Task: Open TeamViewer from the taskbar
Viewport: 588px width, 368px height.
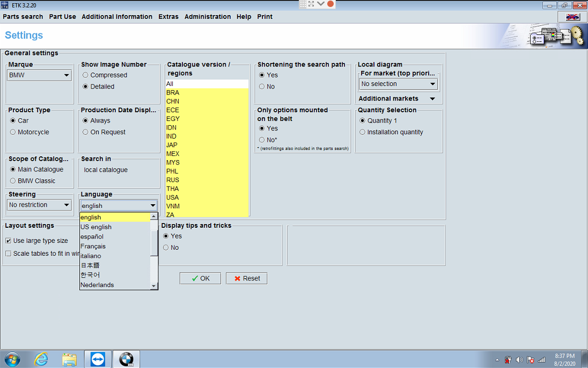Action: click(x=98, y=359)
